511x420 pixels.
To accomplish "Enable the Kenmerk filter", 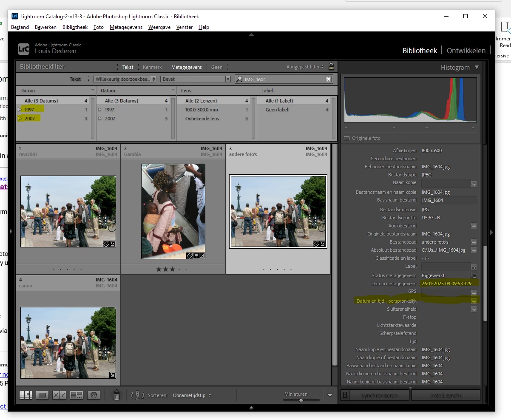I will (x=152, y=67).
